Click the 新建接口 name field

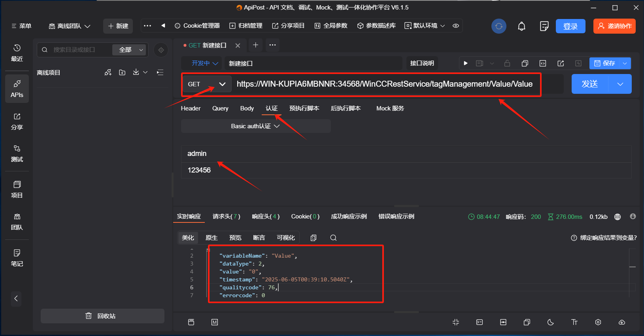[313, 63]
